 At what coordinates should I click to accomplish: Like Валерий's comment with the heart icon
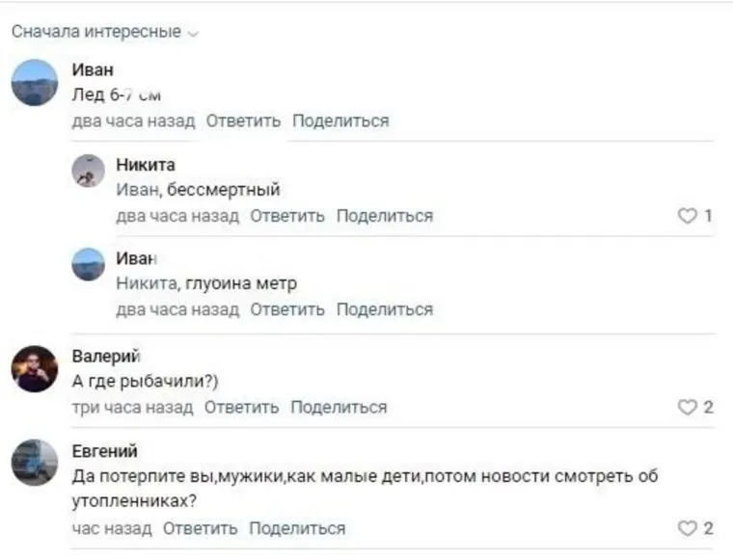tap(688, 408)
